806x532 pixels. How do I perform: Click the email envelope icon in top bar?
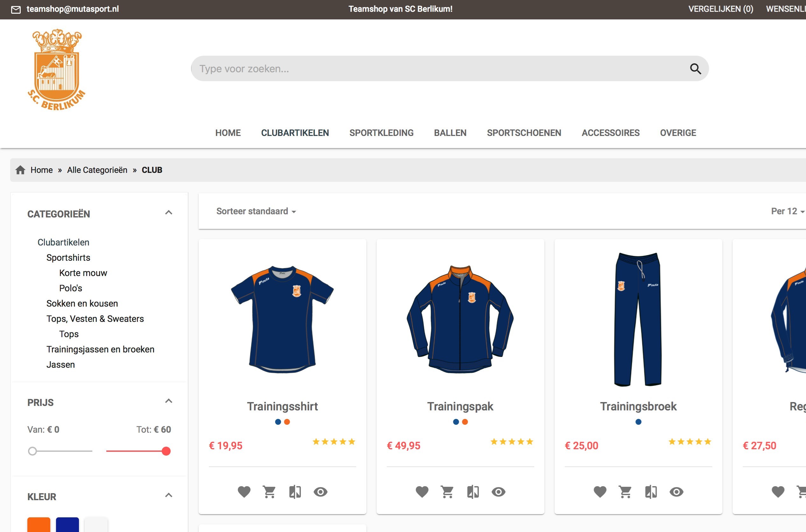16,10
